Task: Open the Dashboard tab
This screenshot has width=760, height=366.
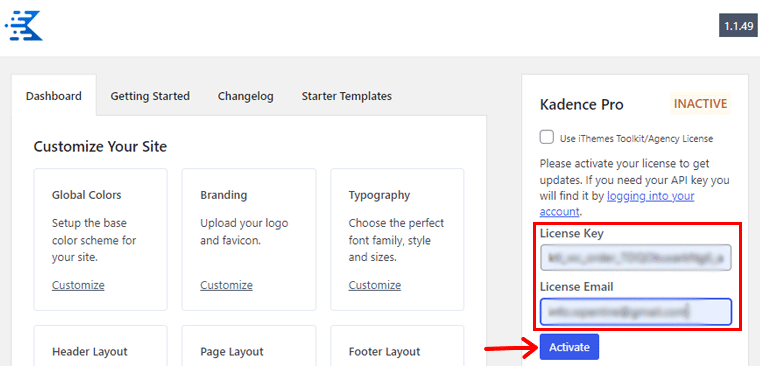Action: (x=54, y=96)
